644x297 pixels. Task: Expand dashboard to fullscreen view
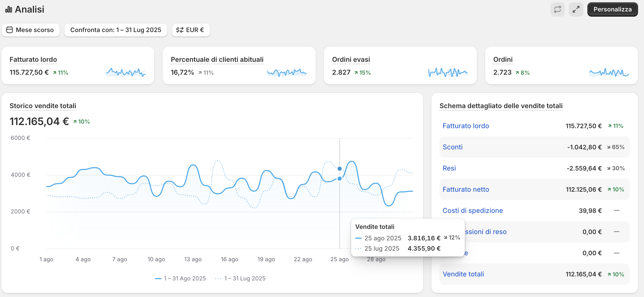pos(576,9)
